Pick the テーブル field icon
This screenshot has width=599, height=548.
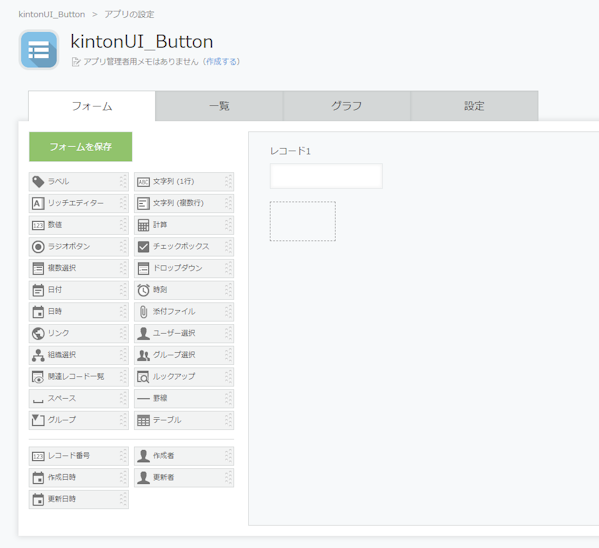[143, 420]
